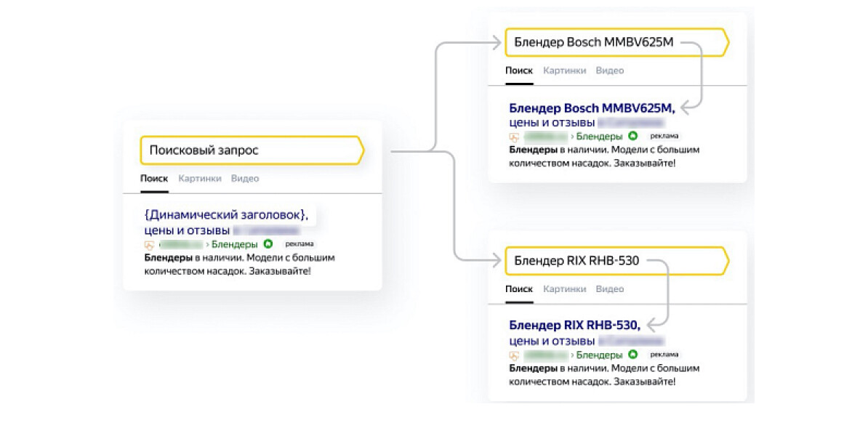Screen dimensions: 868x436
Task: Click 'количеством насадок. Заказывайте!' text in dynamic ad
Action: 228,272
